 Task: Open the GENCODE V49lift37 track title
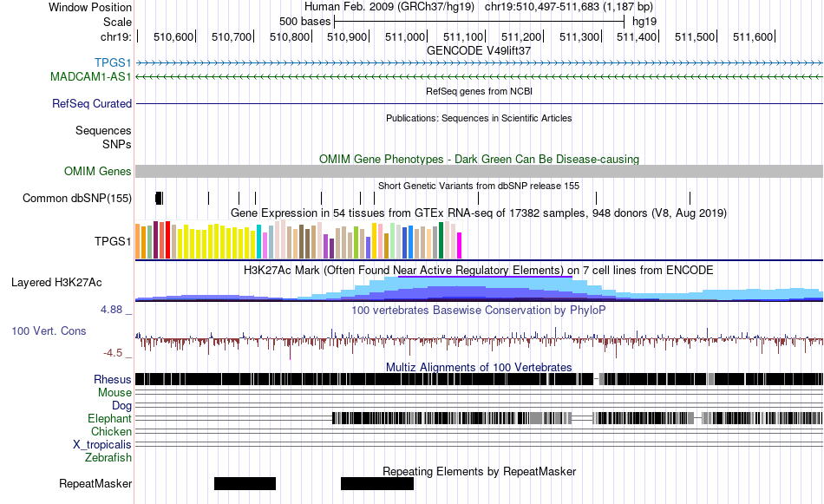478,50
